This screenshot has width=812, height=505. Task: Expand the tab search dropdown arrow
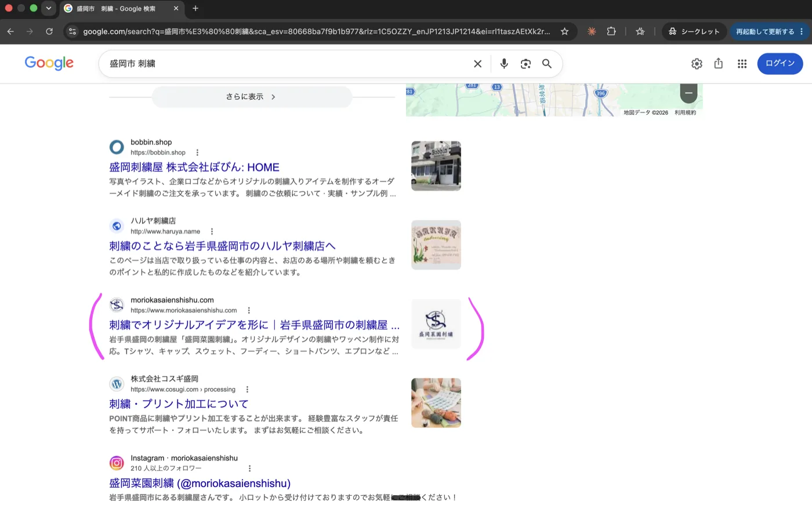(49, 8)
